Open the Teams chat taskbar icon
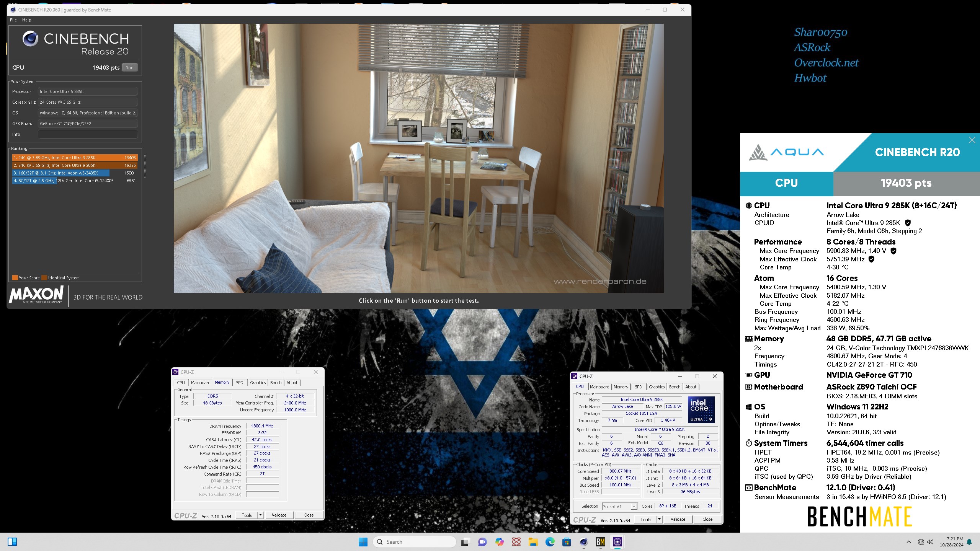 pyautogui.click(x=482, y=542)
